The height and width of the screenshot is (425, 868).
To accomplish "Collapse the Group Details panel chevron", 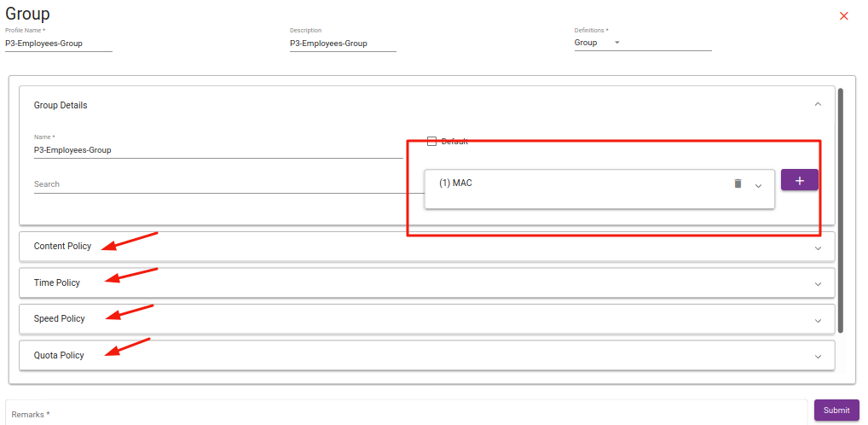I will tap(818, 104).
